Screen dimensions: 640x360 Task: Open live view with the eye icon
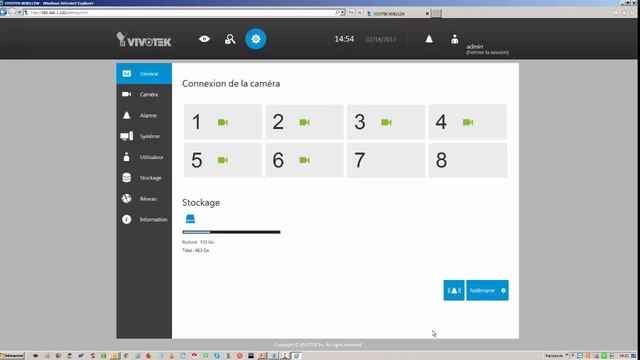pos(204,39)
